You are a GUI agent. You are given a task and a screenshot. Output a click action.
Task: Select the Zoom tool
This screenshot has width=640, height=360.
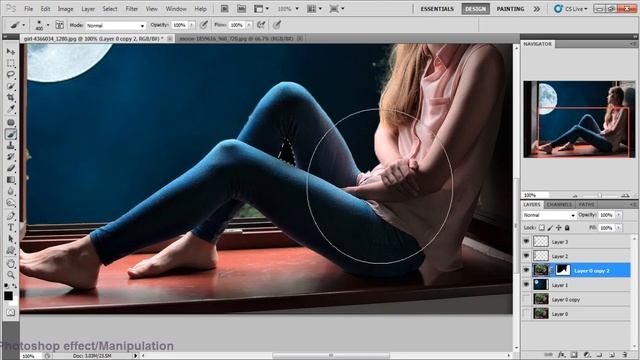pyautogui.click(x=11, y=275)
